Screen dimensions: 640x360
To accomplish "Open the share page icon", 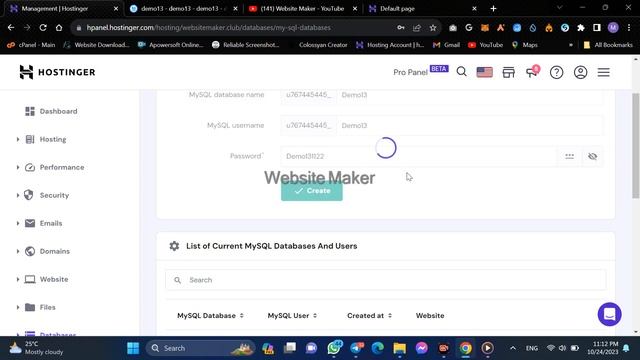I will [417, 28].
